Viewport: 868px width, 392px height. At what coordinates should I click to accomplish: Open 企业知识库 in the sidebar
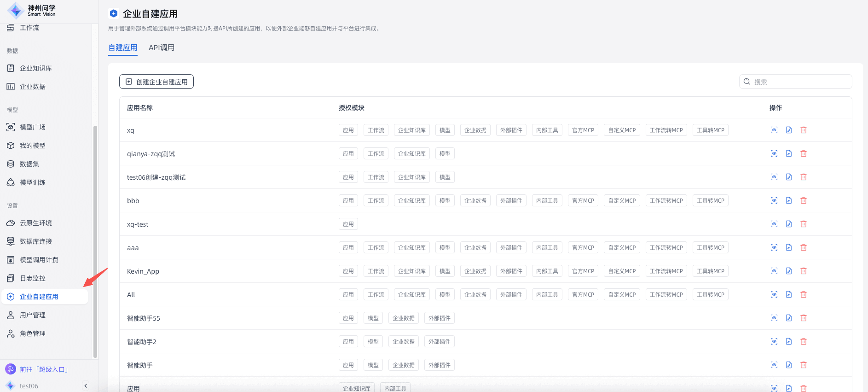36,68
